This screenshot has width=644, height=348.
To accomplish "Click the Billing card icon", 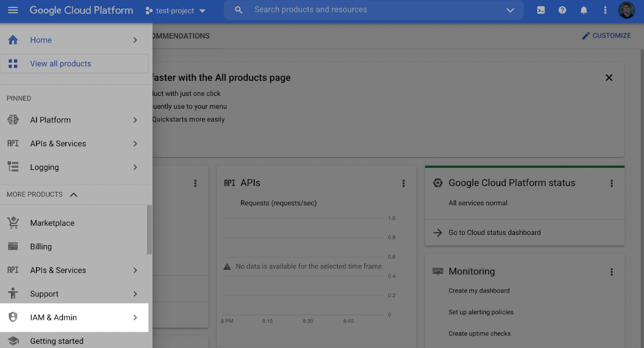I will click(13, 246).
